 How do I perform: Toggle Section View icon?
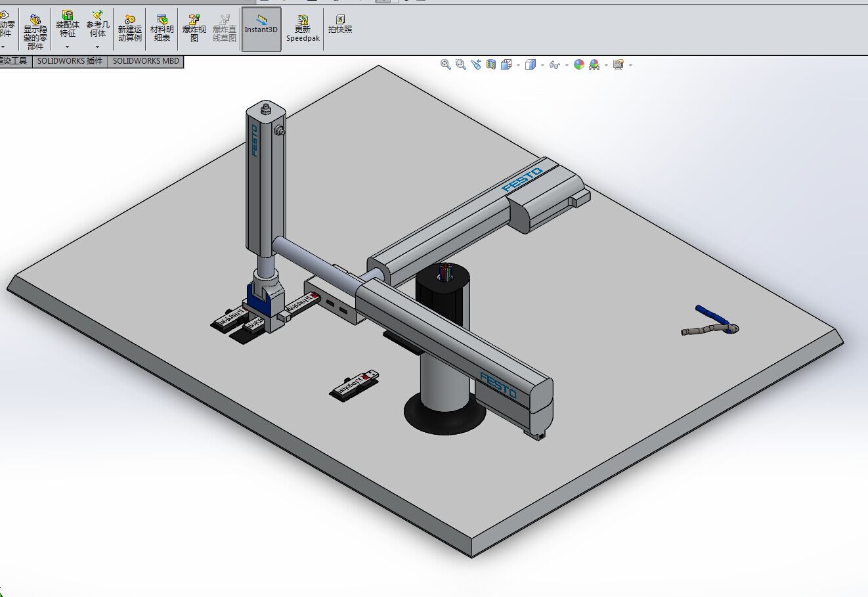(x=491, y=64)
